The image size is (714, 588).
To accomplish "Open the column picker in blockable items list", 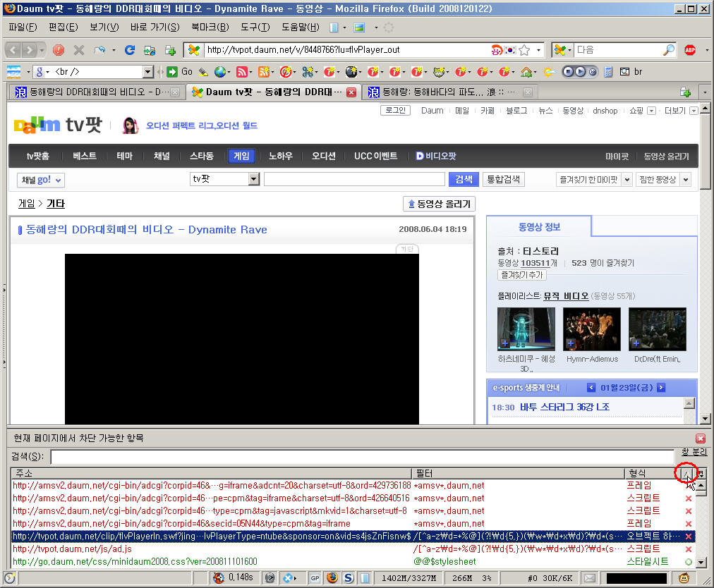I will tap(701, 474).
